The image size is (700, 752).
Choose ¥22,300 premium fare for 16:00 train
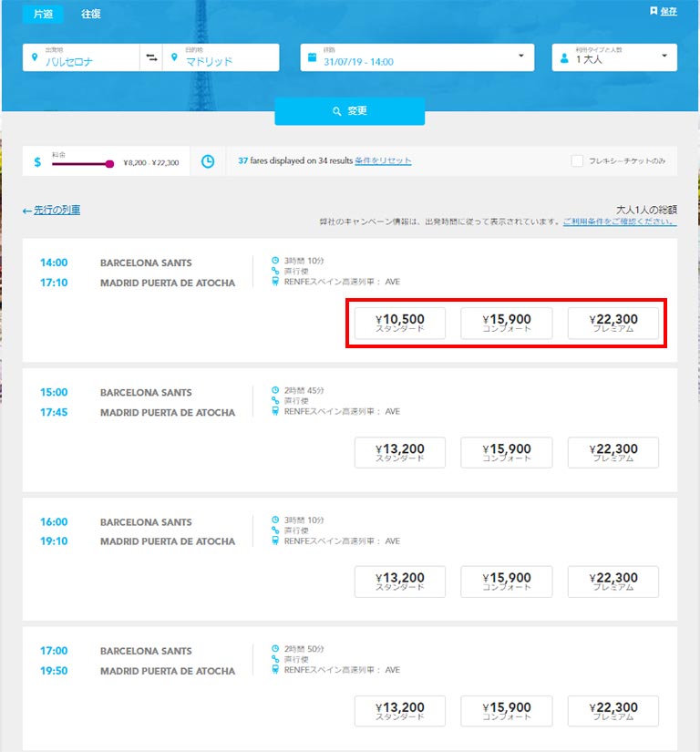click(613, 582)
